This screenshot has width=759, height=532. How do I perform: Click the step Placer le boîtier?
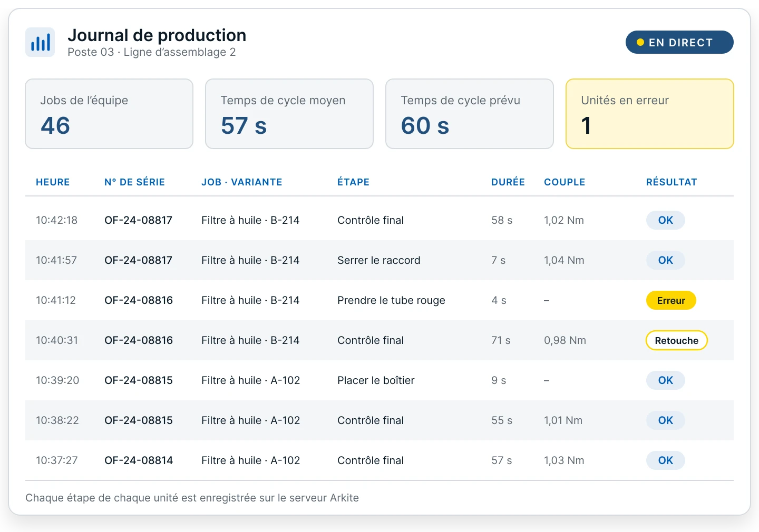click(376, 380)
